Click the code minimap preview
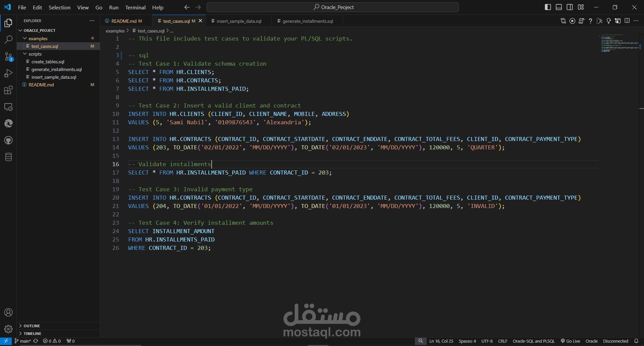Image resolution: width=644 pixels, height=346 pixels. pos(619,43)
